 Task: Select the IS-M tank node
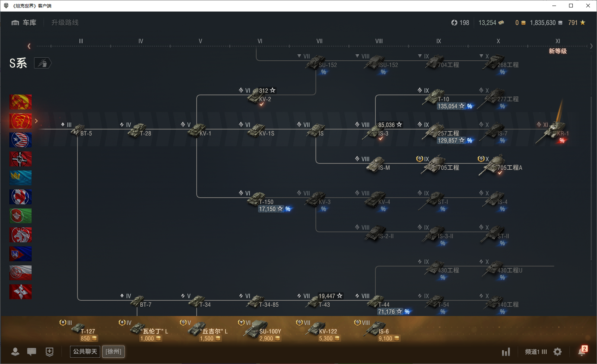374,164
